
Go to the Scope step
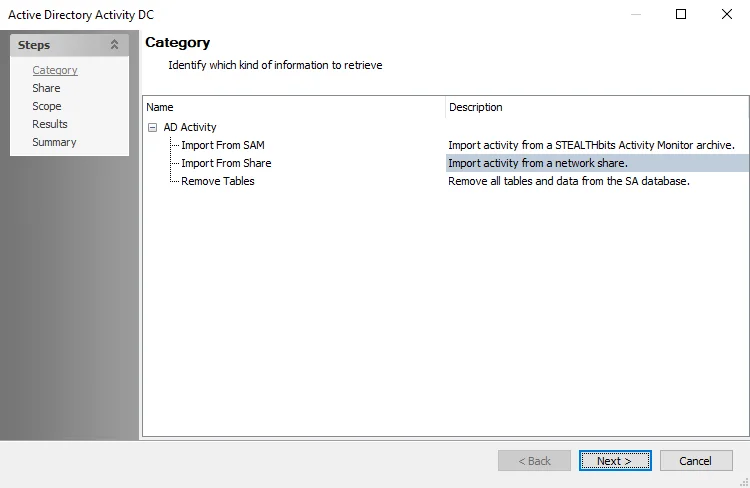(x=47, y=106)
